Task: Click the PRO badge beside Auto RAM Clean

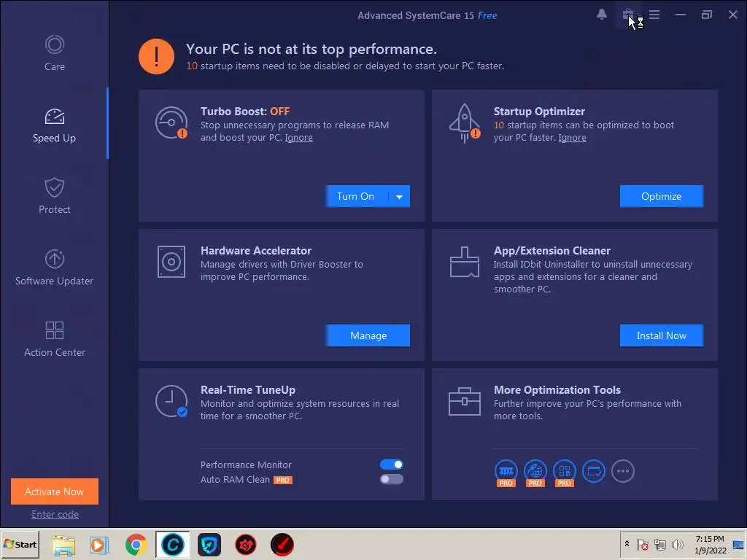Action: pyautogui.click(x=282, y=480)
